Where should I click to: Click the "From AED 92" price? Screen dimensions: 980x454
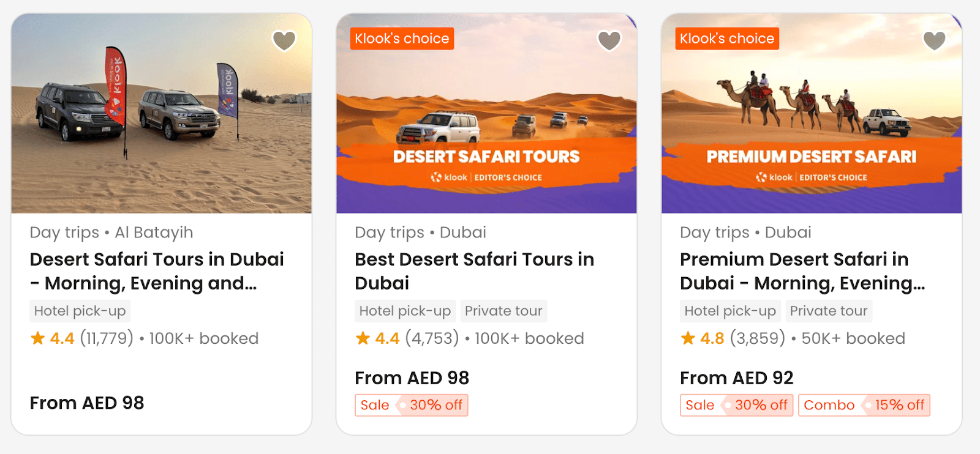click(736, 378)
